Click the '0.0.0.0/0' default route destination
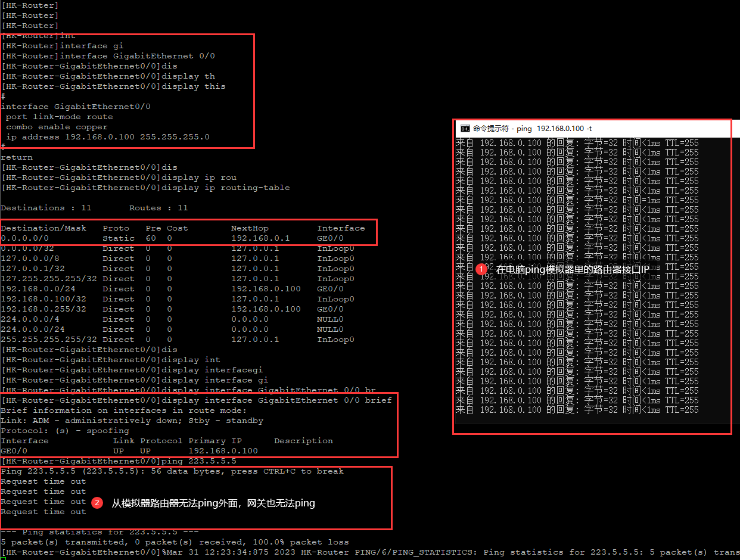Screen dimensions: 740x560 coord(24,238)
